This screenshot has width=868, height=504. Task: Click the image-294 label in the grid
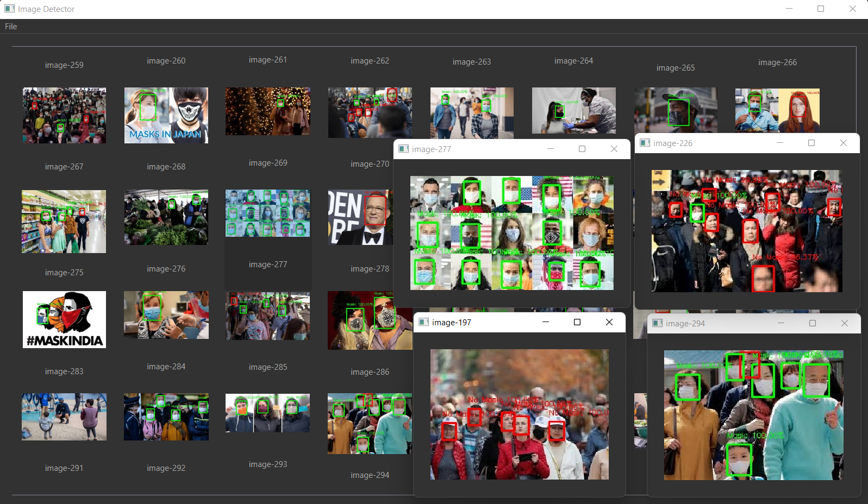tap(370, 475)
